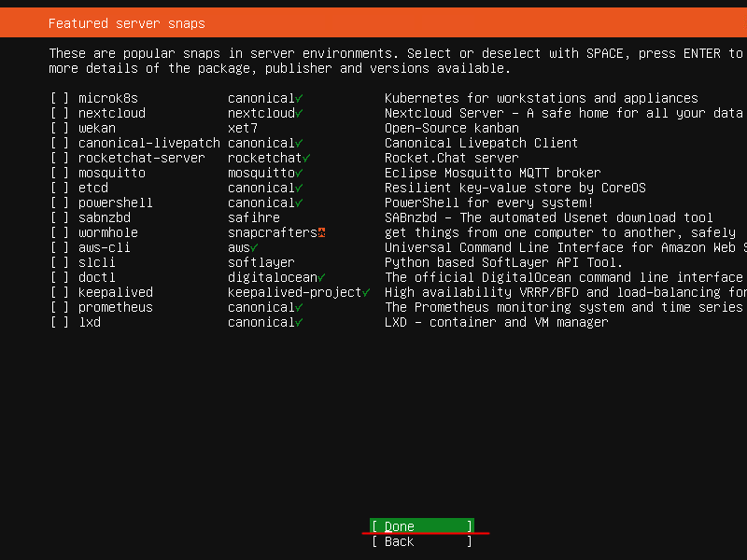Viewport: 747px width, 560px height.
Task: Click the safihre publisher name
Action: 254,217
